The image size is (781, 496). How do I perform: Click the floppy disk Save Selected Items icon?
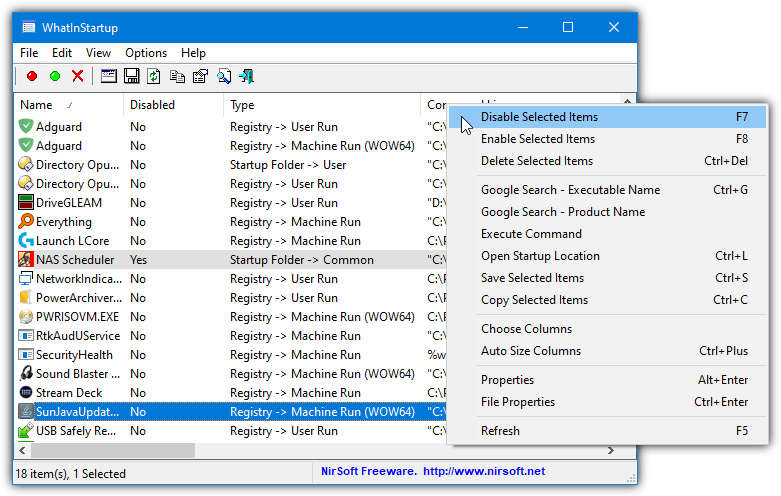tap(131, 76)
